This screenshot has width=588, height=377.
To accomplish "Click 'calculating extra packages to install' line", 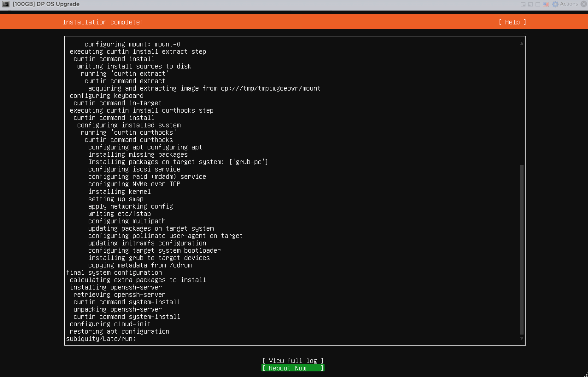I will pos(138,280).
